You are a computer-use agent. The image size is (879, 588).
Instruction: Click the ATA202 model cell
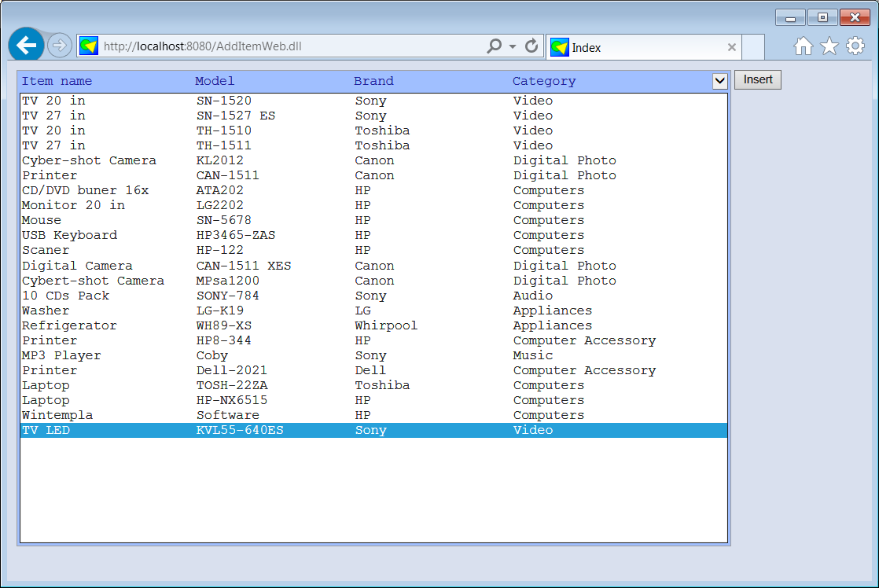220,190
